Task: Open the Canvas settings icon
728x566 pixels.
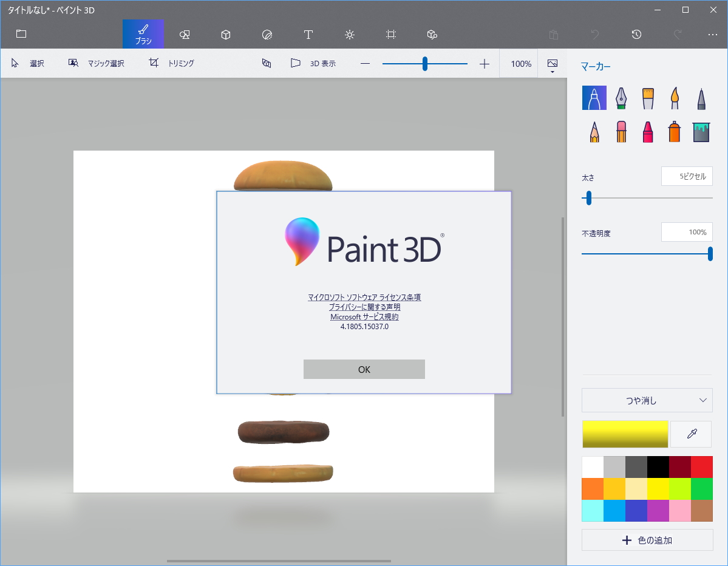Action: 391,35
